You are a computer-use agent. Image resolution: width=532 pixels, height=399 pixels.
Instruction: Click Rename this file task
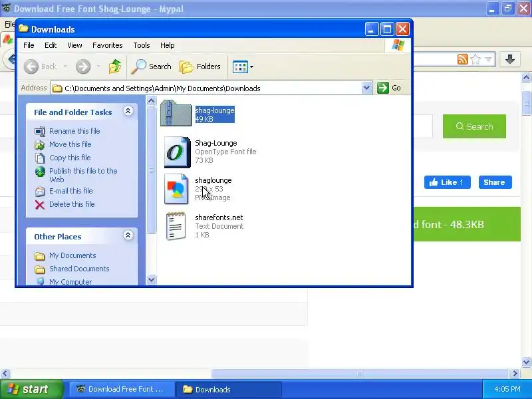coord(74,131)
